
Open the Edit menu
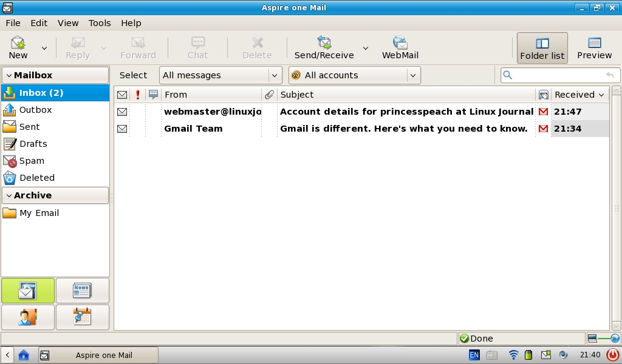[39, 23]
